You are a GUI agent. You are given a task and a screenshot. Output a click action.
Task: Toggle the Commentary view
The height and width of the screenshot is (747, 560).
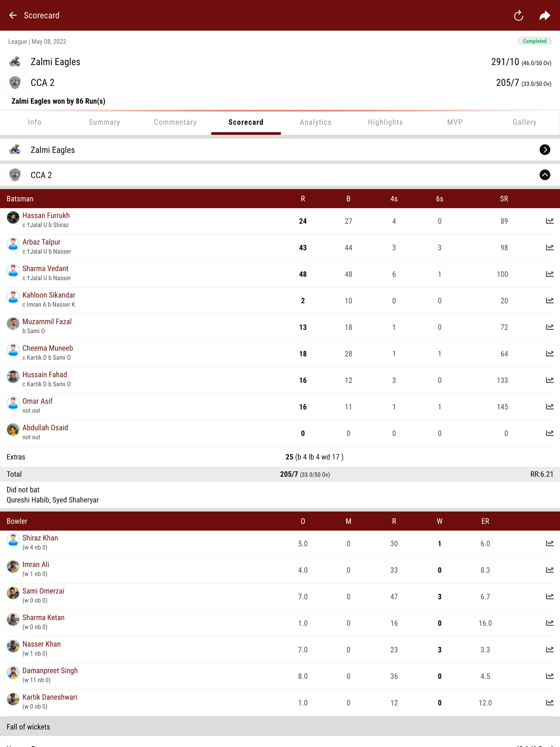point(175,122)
